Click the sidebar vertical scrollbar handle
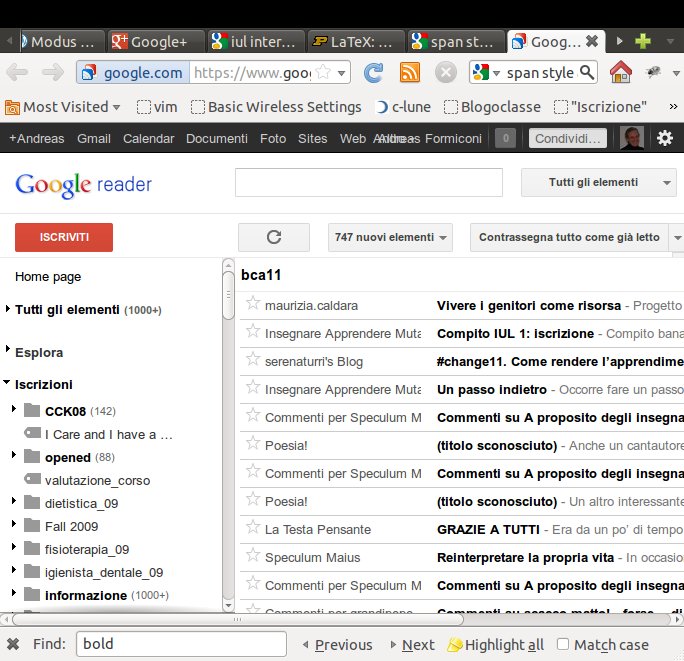The image size is (684, 661). point(228,295)
